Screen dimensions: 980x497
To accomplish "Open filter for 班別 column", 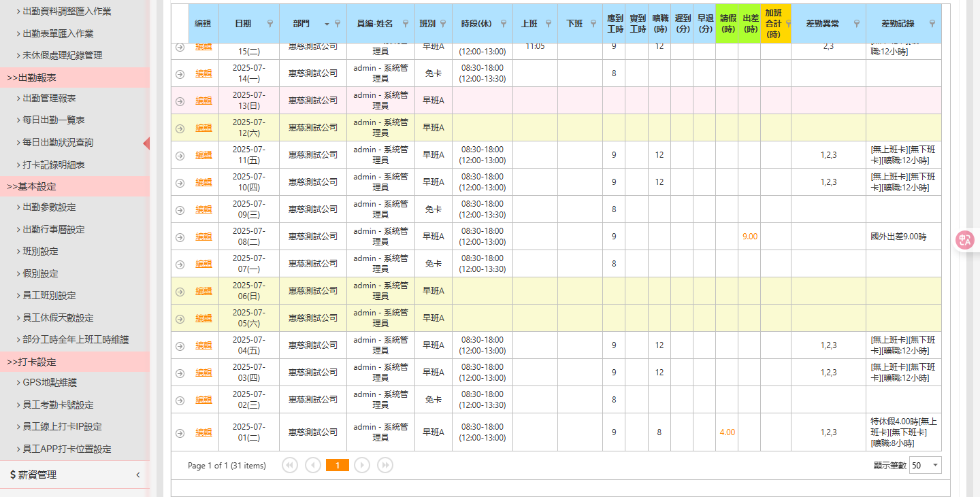I will 443,24.
